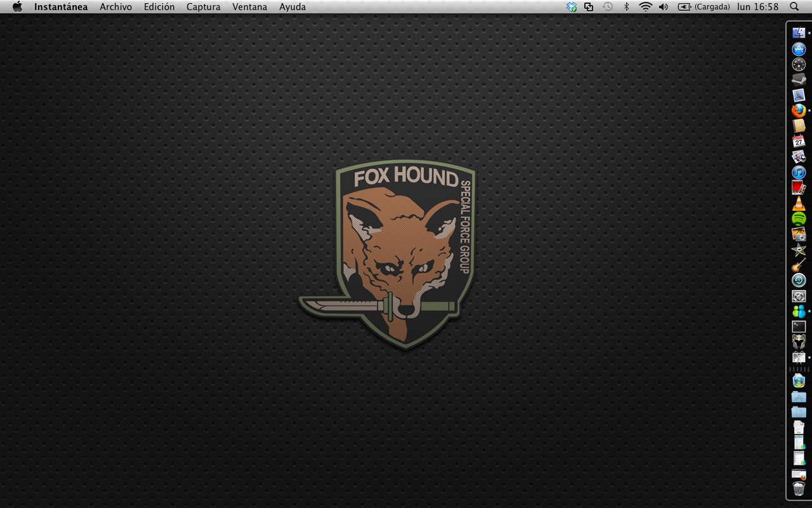Launch Steam from the Dock
Screen dimensions: 812x508
click(x=799, y=79)
